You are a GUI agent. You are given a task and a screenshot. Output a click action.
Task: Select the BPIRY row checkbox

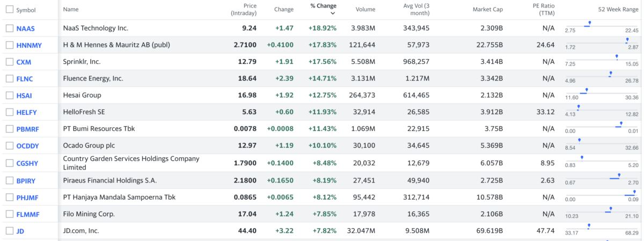point(9,181)
